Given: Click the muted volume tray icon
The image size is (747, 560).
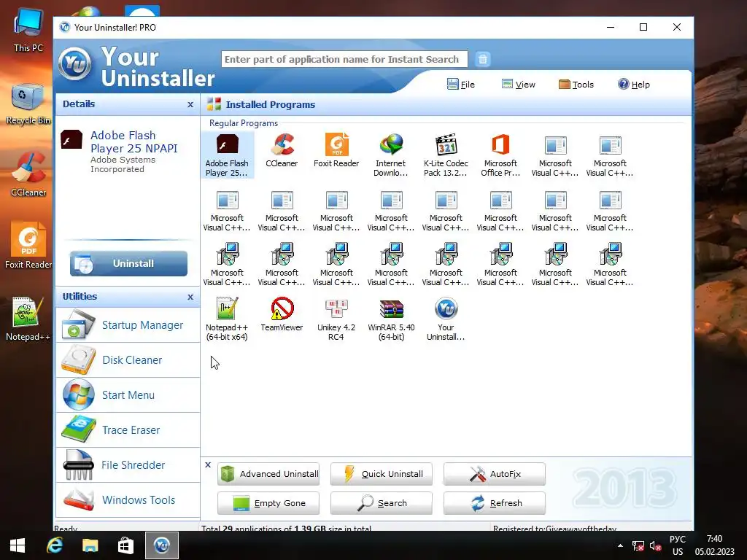Looking at the screenshot, I should pos(656,545).
